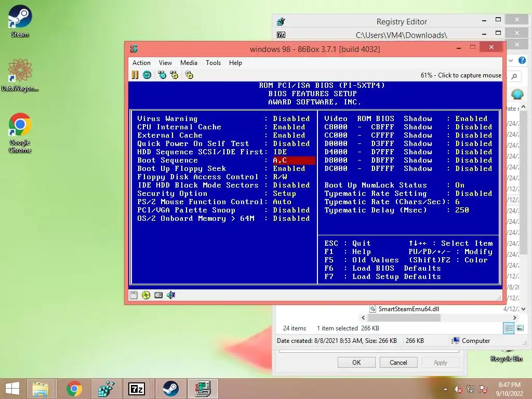
Task: Click 'F7 : Load Setup Defaults' text
Action: coord(382,276)
